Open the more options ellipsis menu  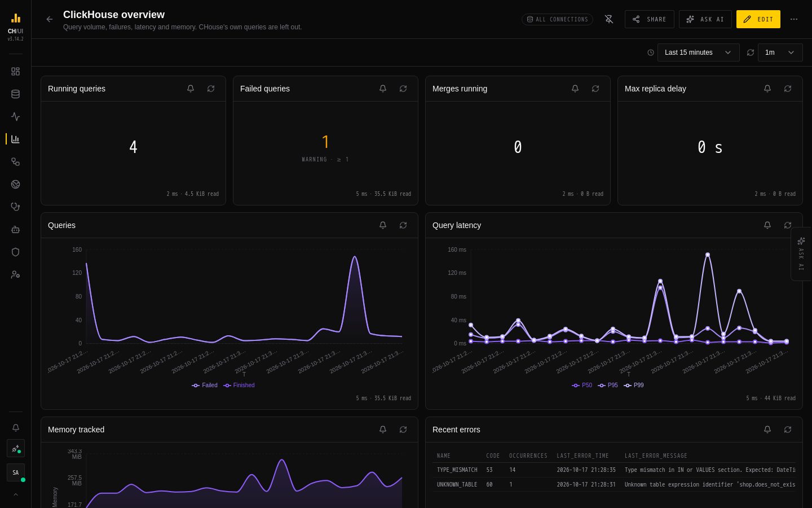(794, 19)
